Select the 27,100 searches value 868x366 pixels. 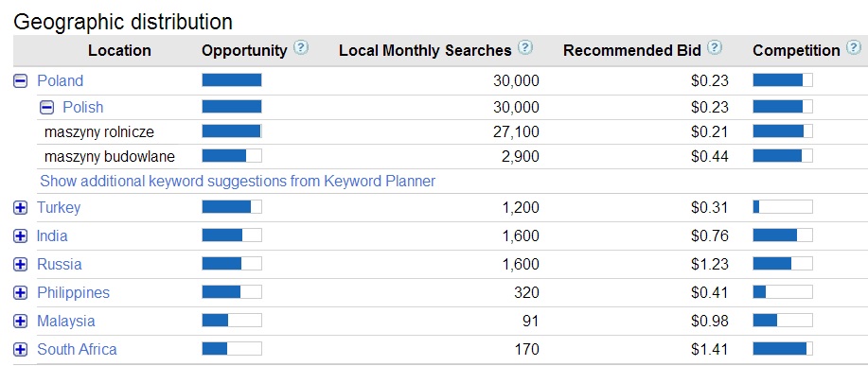coord(517,132)
